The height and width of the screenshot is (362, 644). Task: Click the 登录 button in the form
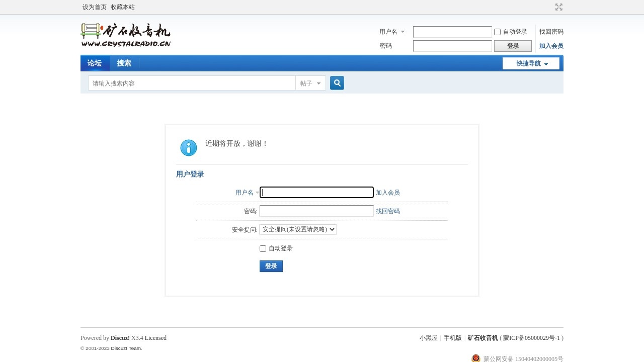click(x=271, y=266)
